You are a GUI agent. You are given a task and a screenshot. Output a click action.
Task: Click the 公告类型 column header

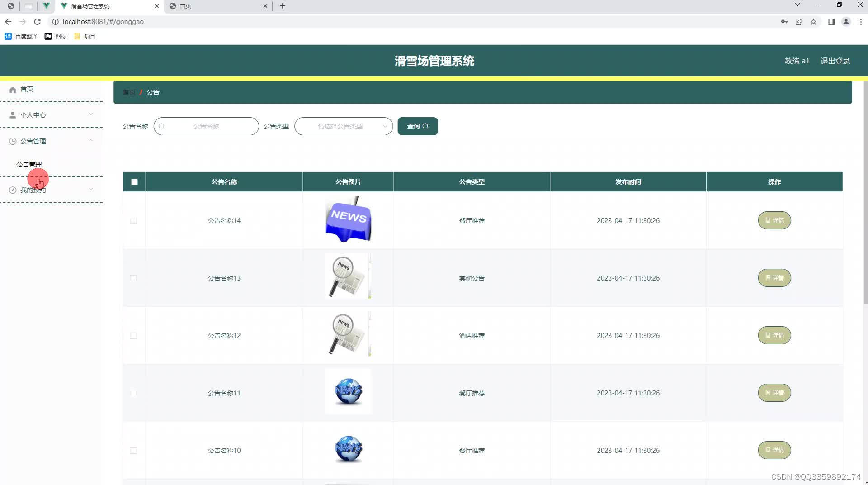(x=472, y=182)
